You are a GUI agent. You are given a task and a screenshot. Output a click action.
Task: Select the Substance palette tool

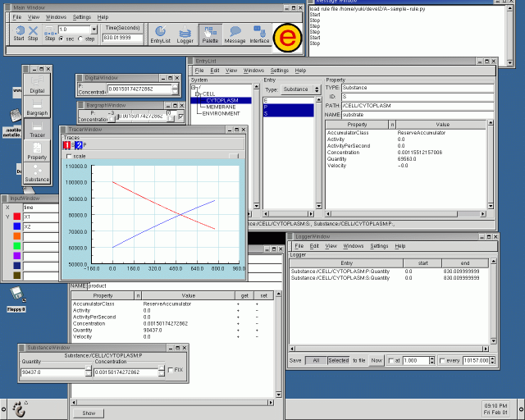(37, 171)
